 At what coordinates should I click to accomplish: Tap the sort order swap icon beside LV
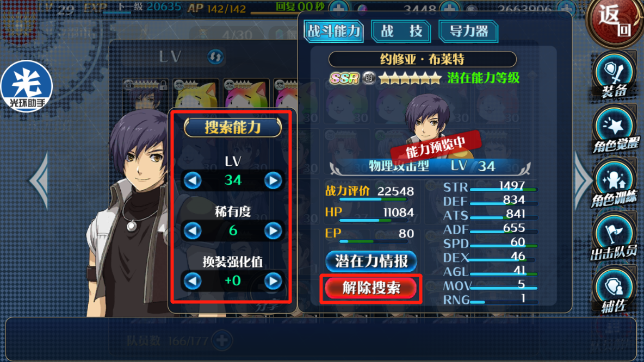pyautogui.click(x=215, y=56)
